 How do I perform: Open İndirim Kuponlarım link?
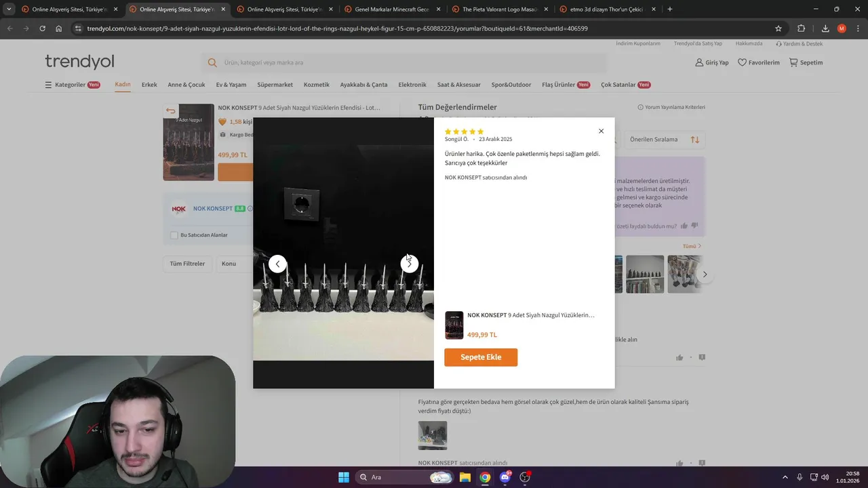(x=638, y=43)
